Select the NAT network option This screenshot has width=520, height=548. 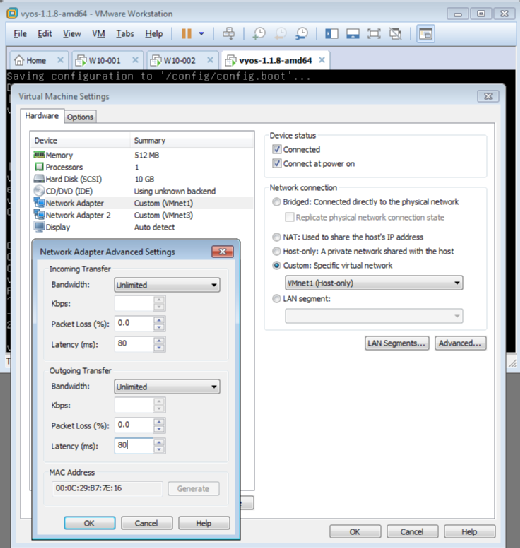pyautogui.click(x=276, y=237)
